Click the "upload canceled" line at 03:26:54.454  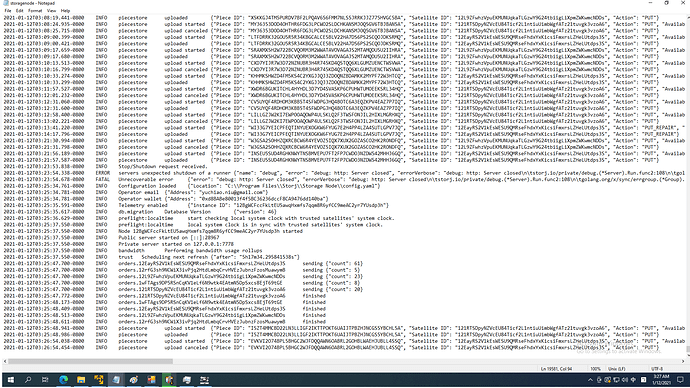coord(332,348)
